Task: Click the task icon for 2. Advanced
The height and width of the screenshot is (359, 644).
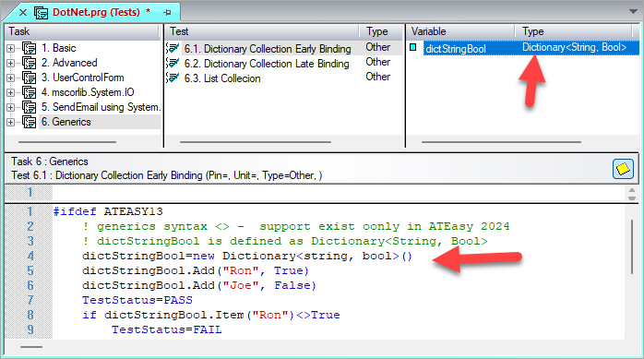Action: pos(30,64)
